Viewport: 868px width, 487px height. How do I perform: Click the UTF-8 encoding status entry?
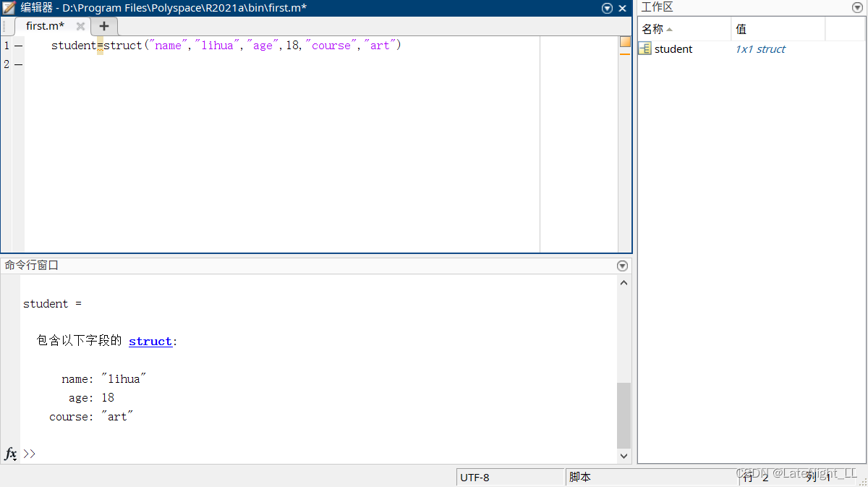coord(511,477)
